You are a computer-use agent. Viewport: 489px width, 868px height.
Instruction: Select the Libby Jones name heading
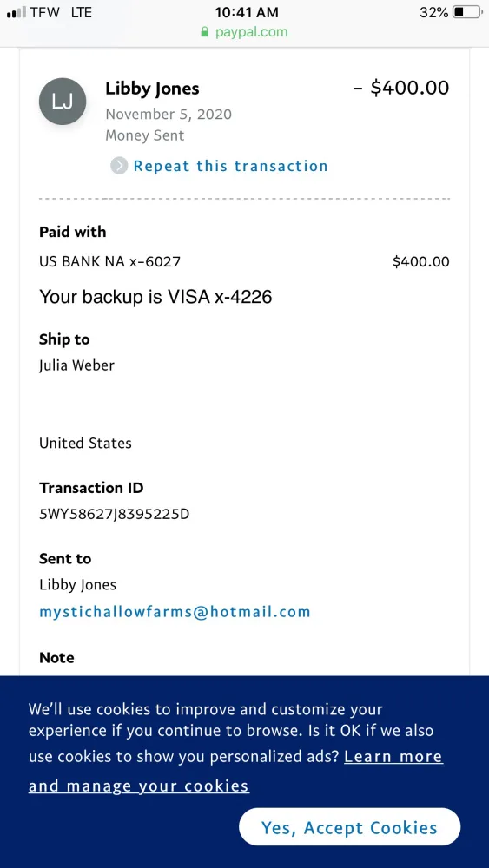(x=152, y=88)
